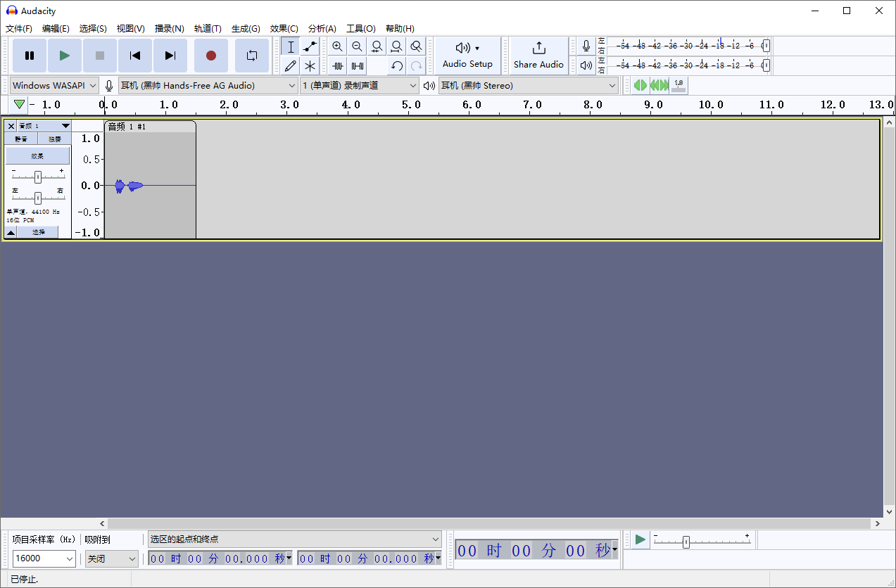Select the Multi-tool asterisk icon
This screenshot has width=896, height=588.
click(x=310, y=66)
